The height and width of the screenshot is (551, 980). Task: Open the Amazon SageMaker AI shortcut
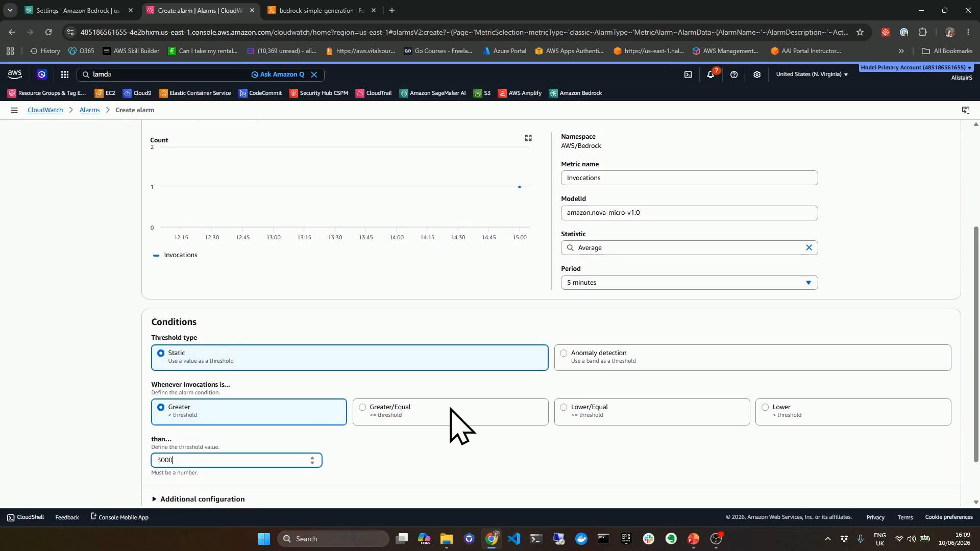click(433, 93)
